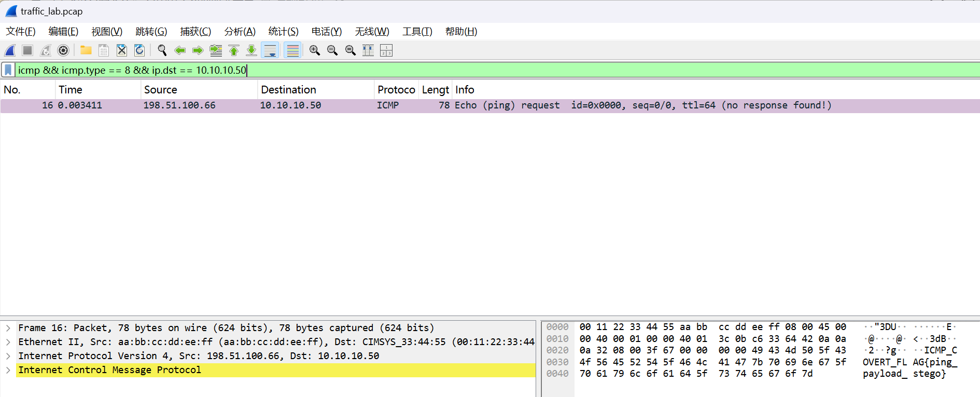Open the 无线(W) menu

(x=372, y=32)
